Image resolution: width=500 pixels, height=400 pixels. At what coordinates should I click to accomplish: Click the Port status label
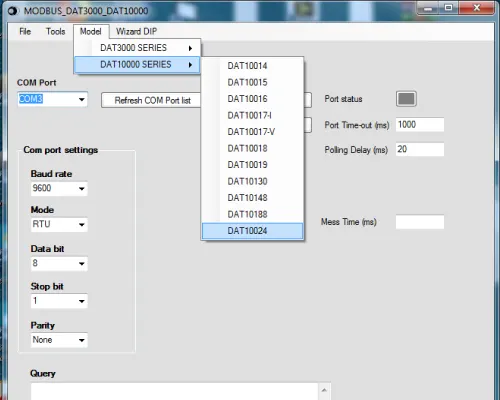click(343, 99)
